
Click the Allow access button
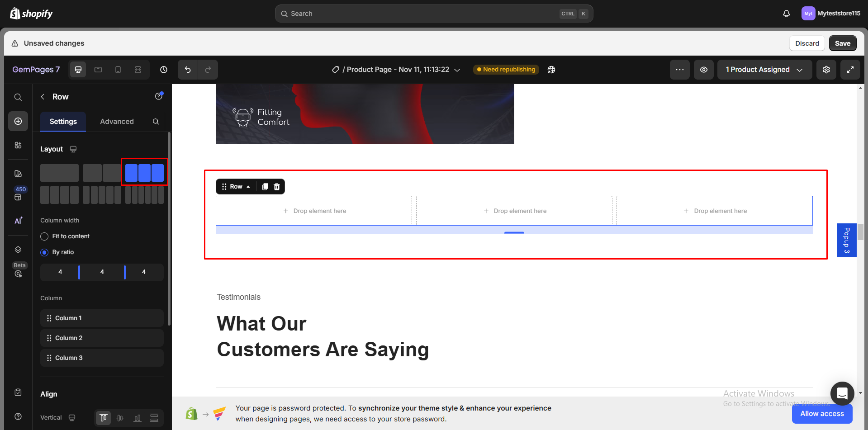tap(822, 414)
